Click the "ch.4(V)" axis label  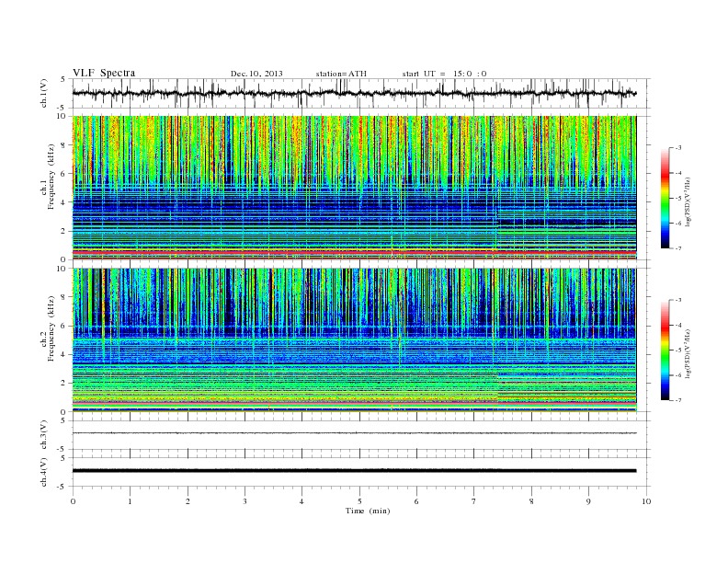[x=44, y=472]
